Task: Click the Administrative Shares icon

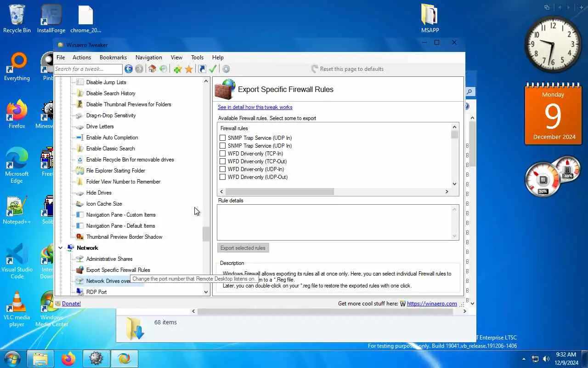Action: tap(79, 259)
